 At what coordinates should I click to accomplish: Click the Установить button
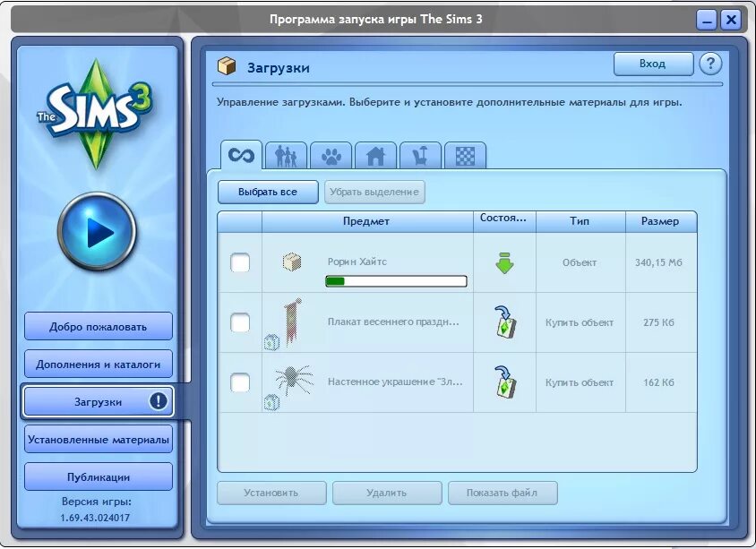coord(271,493)
